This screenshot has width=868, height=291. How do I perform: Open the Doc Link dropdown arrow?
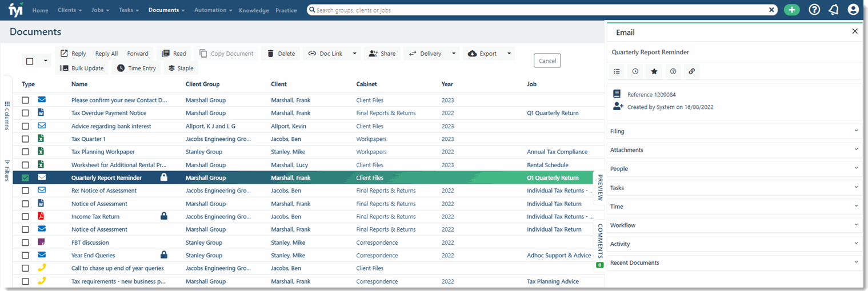click(354, 54)
